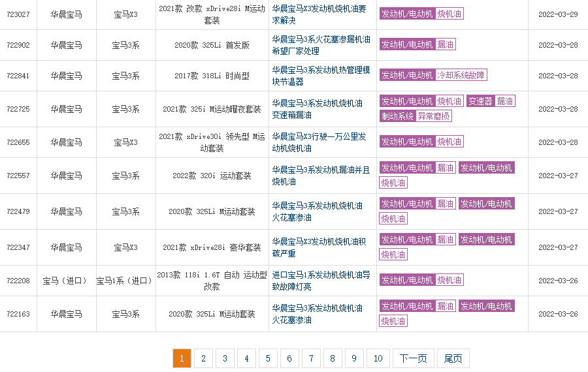Click complaint number 723027
This screenshot has width=588, height=372.
[x=18, y=14]
